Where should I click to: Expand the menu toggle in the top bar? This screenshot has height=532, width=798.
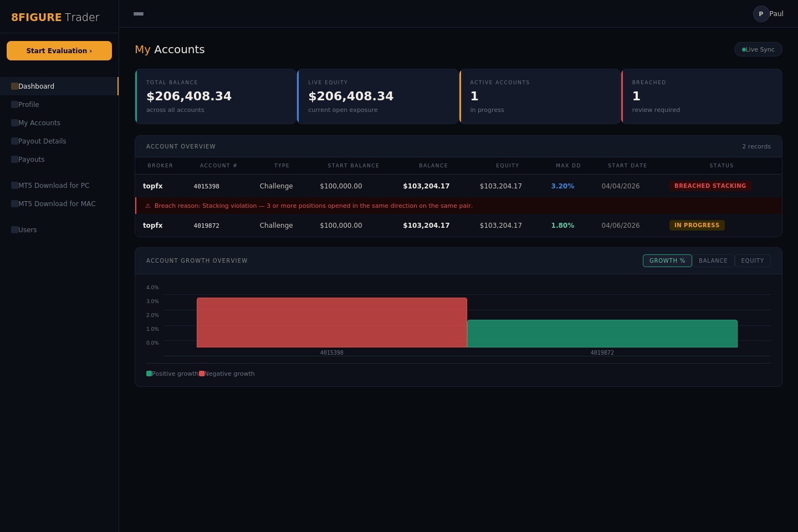[139, 14]
